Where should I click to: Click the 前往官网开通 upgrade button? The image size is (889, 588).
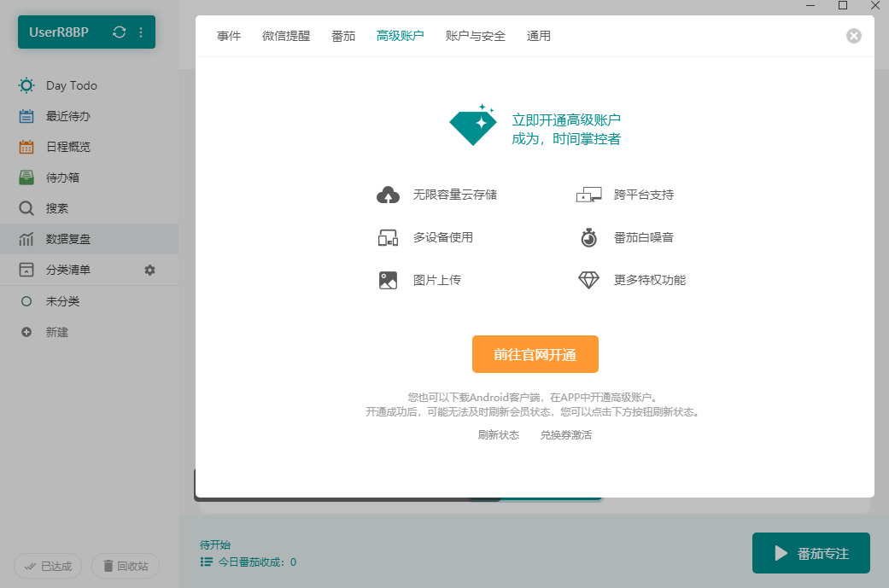(535, 354)
